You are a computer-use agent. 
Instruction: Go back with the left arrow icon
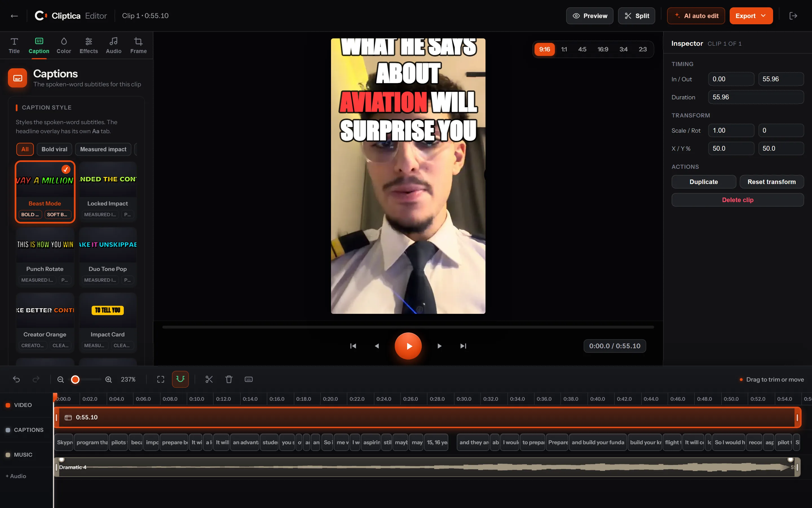click(x=14, y=16)
